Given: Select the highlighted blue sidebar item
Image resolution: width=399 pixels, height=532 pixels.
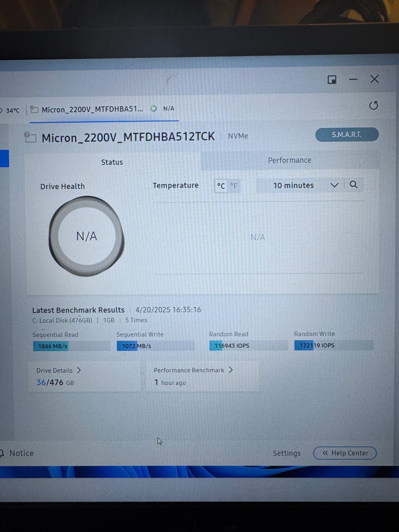Looking at the screenshot, I should click(x=4, y=159).
